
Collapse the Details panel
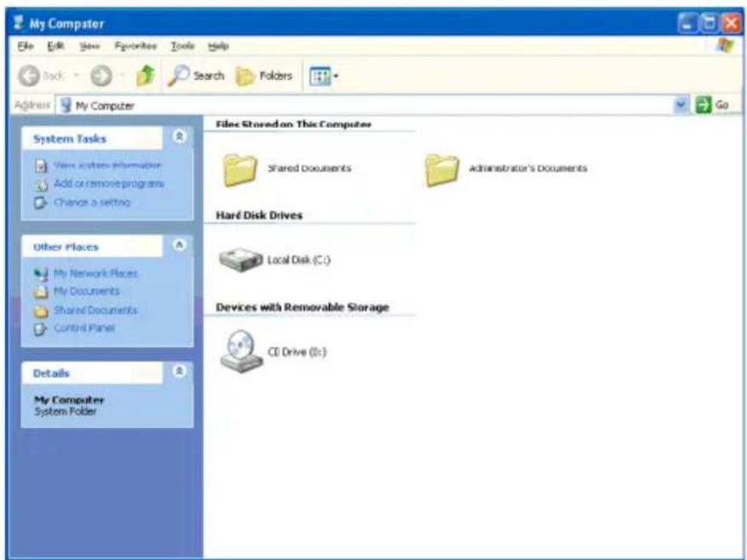[179, 371]
